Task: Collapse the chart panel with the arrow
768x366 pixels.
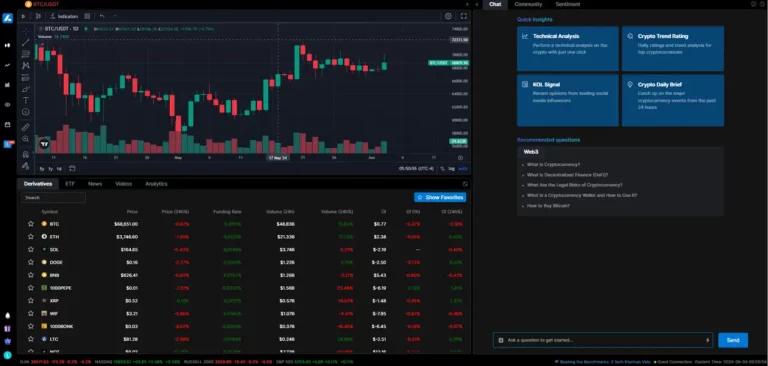Action: pyautogui.click(x=467, y=4)
